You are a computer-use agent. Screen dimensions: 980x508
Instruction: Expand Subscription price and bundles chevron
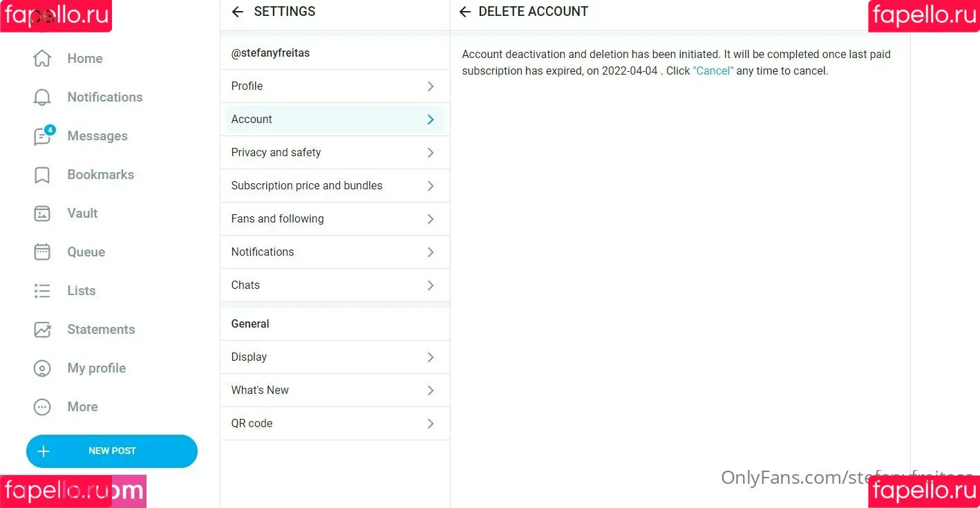pyautogui.click(x=431, y=186)
